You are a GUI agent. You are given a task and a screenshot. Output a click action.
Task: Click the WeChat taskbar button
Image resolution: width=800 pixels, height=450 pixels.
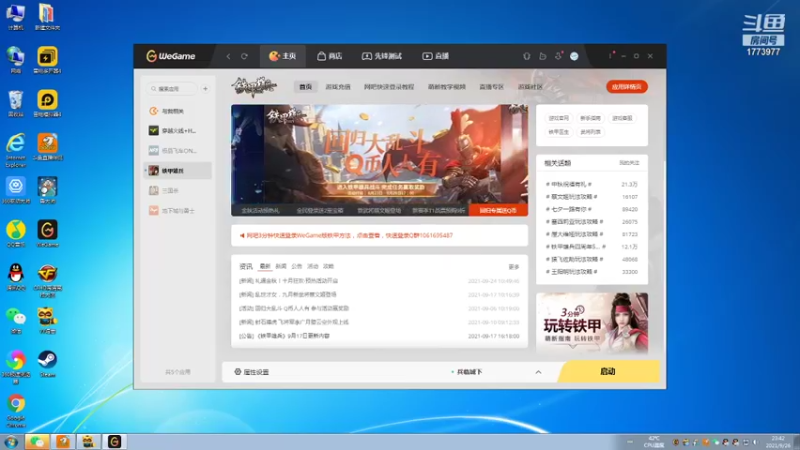(x=37, y=441)
